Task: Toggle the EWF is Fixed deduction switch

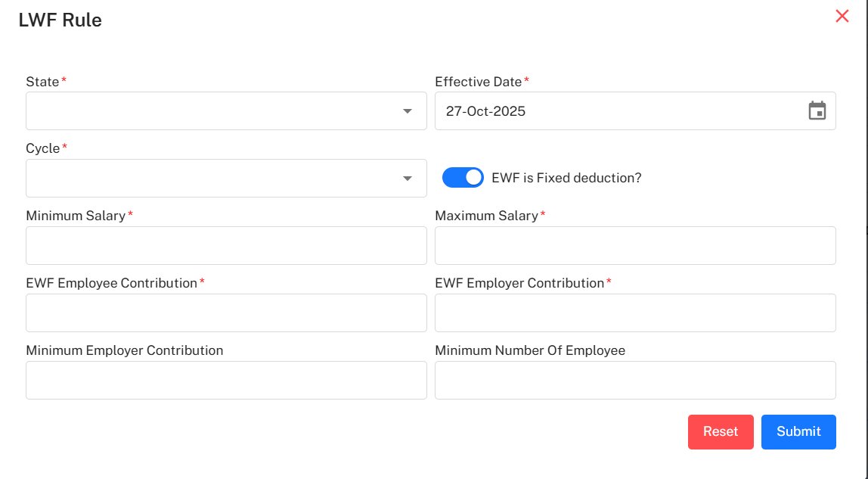Action: click(x=463, y=178)
